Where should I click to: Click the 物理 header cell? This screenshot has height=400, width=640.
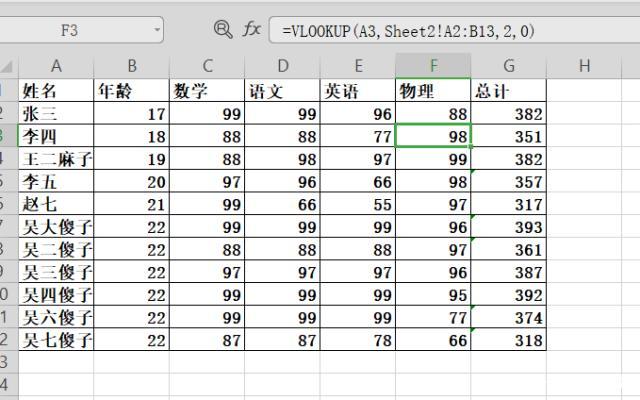(x=433, y=90)
